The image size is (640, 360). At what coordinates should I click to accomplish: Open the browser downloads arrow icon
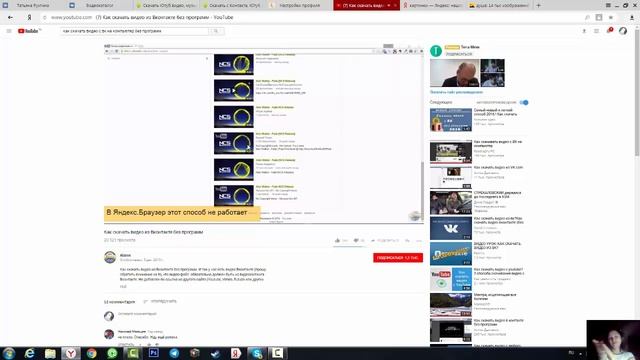632,18
